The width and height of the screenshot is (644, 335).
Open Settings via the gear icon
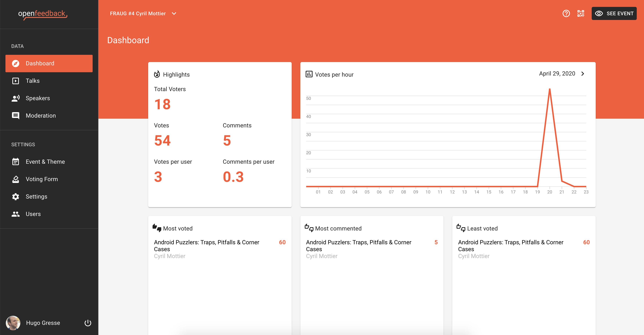(x=15, y=197)
